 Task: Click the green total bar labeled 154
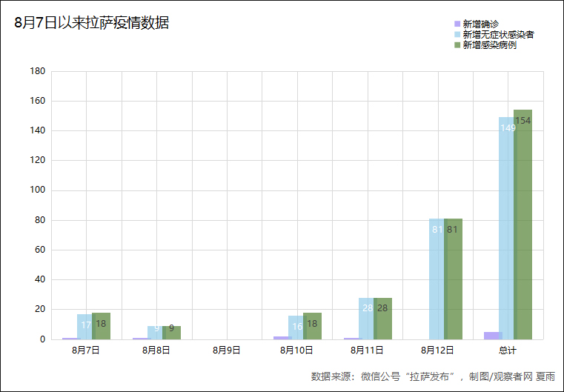click(x=523, y=225)
